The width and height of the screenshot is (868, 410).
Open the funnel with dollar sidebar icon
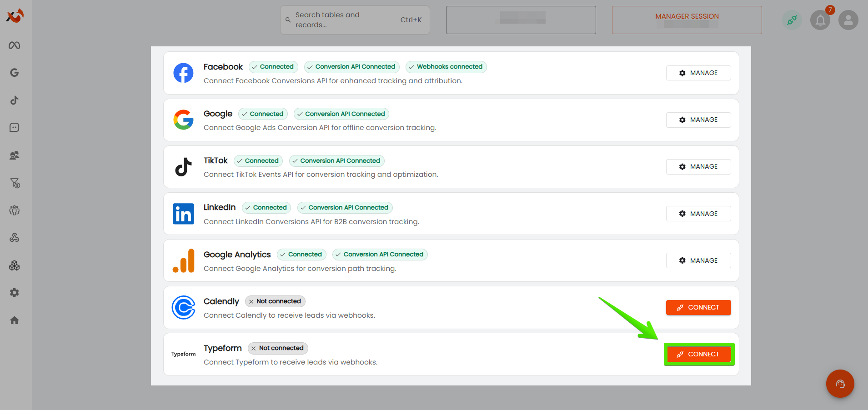point(15,183)
